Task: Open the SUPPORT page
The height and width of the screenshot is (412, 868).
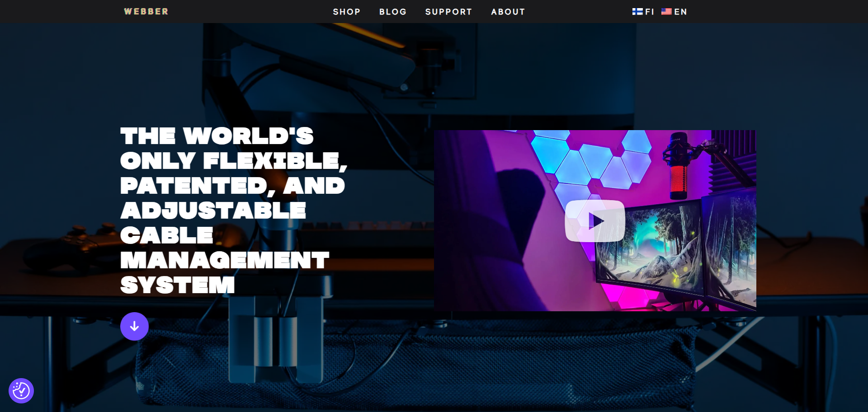Action: [x=448, y=12]
